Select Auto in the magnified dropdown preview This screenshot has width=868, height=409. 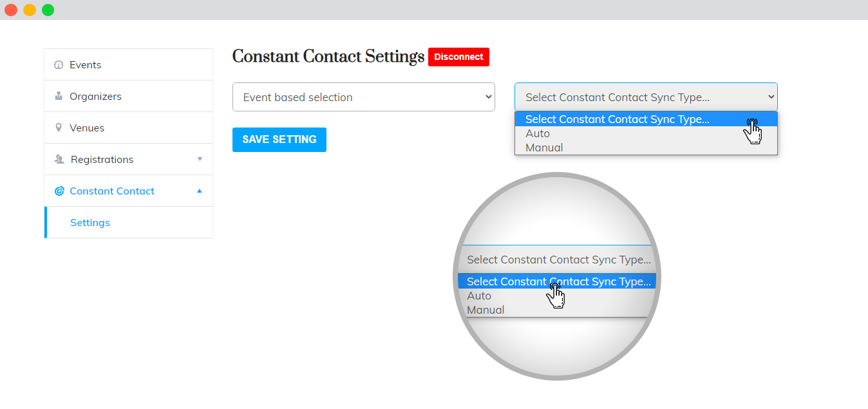(x=479, y=296)
